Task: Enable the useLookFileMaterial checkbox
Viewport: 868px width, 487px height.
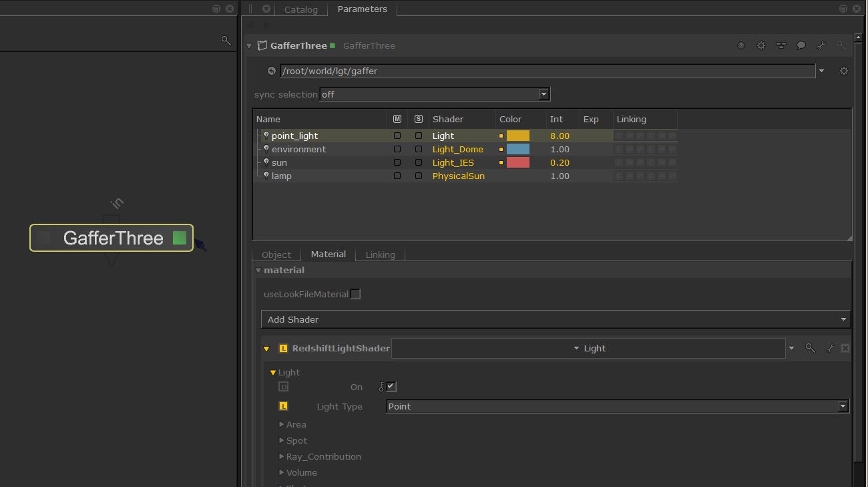Action: 355,294
